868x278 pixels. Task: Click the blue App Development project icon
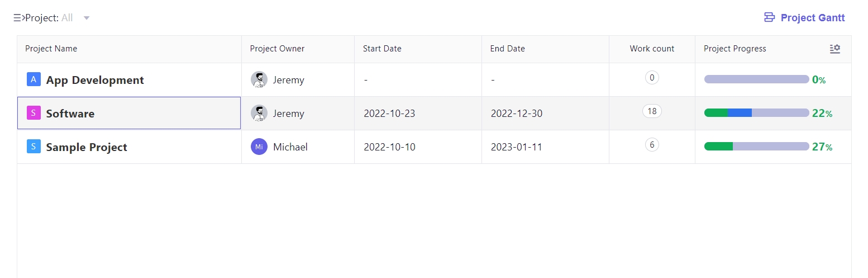pyautogui.click(x=34, y=79)
